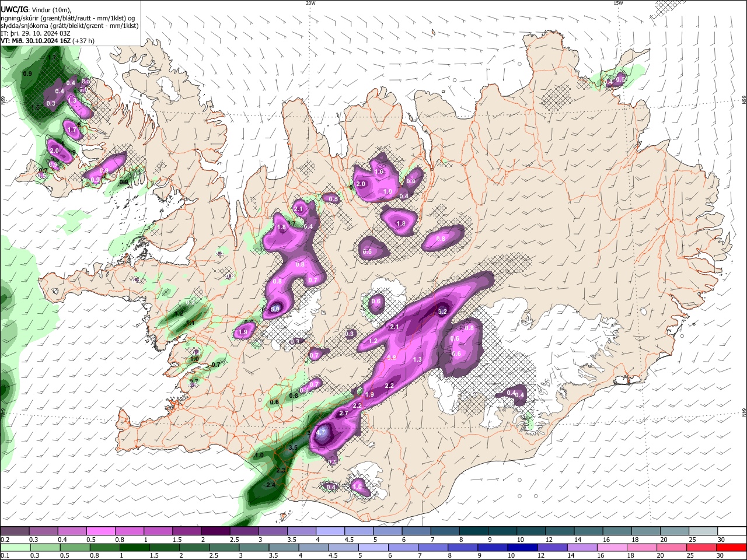The width and height of the screenshot is (747, 560).
Task: Click the light grey 25 swatch in upper legend
Action: [x=703, y=531]
